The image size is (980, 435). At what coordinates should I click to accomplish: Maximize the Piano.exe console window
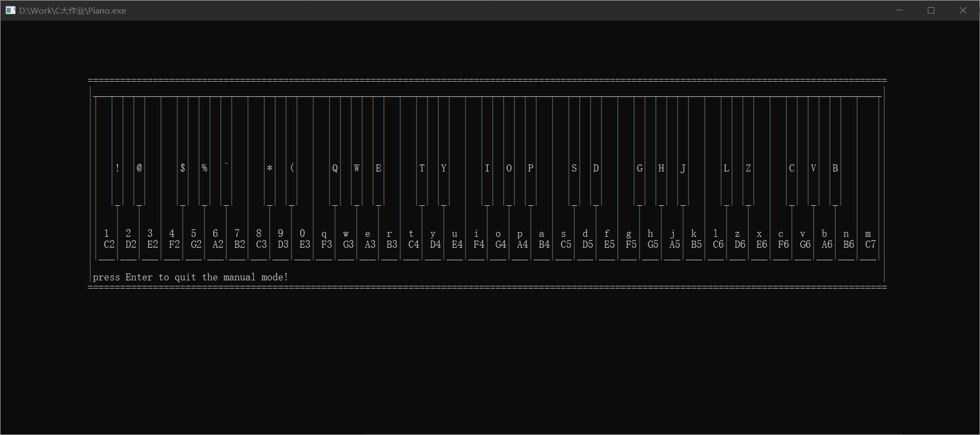931,10
